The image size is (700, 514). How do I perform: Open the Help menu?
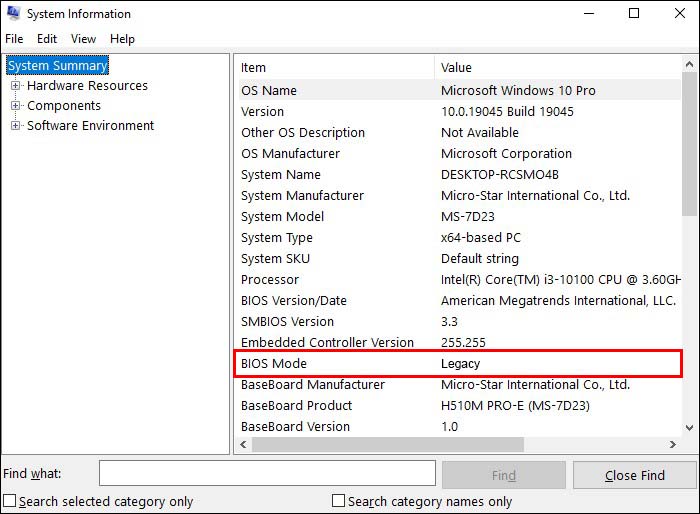(122, 39)
